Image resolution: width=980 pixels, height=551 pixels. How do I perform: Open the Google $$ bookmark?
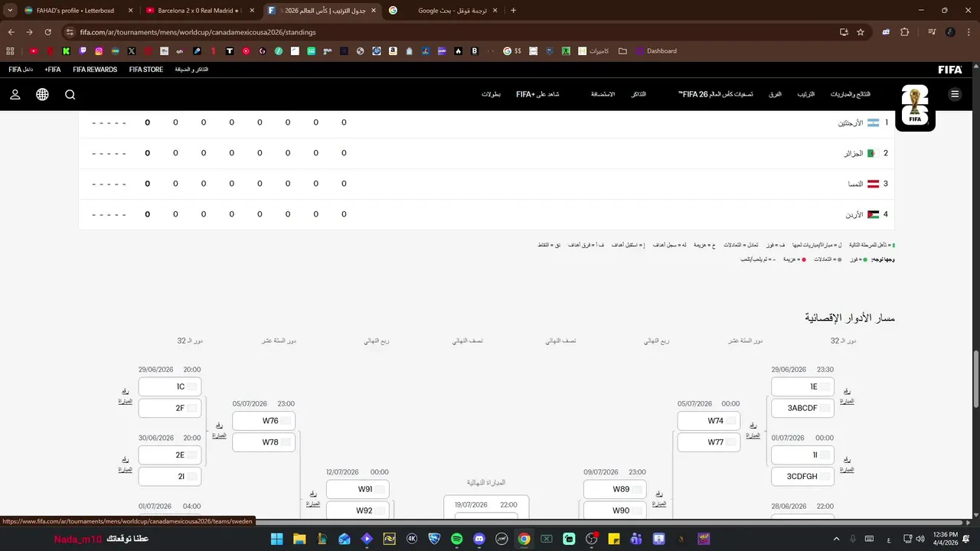click(x=512, y=51)
